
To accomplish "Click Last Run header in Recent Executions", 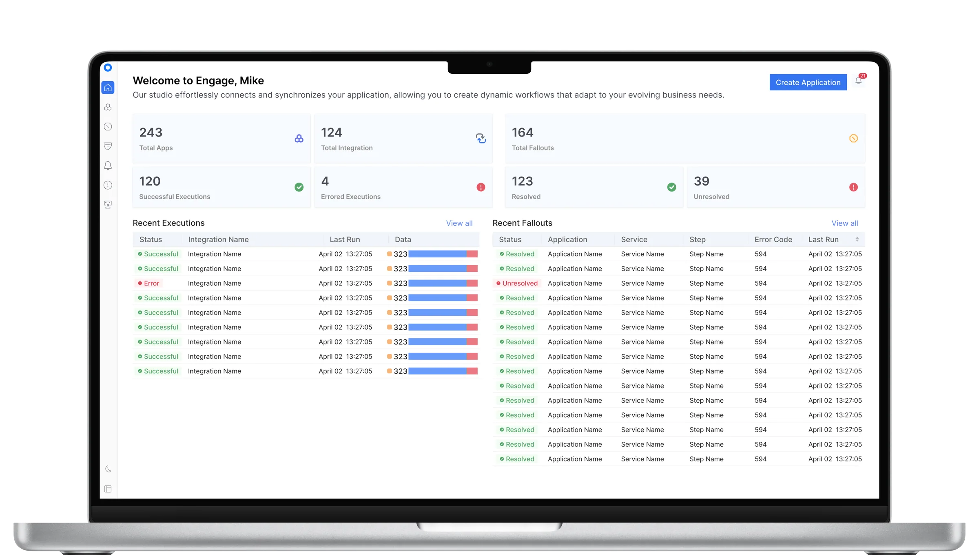I will click(345, 240).
